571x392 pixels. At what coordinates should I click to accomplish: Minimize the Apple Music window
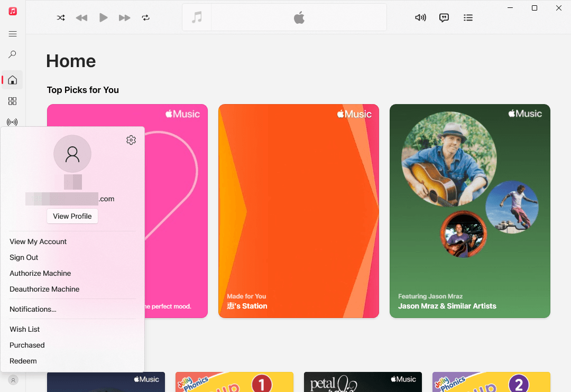pyautogui.click(x=510, y=7)
